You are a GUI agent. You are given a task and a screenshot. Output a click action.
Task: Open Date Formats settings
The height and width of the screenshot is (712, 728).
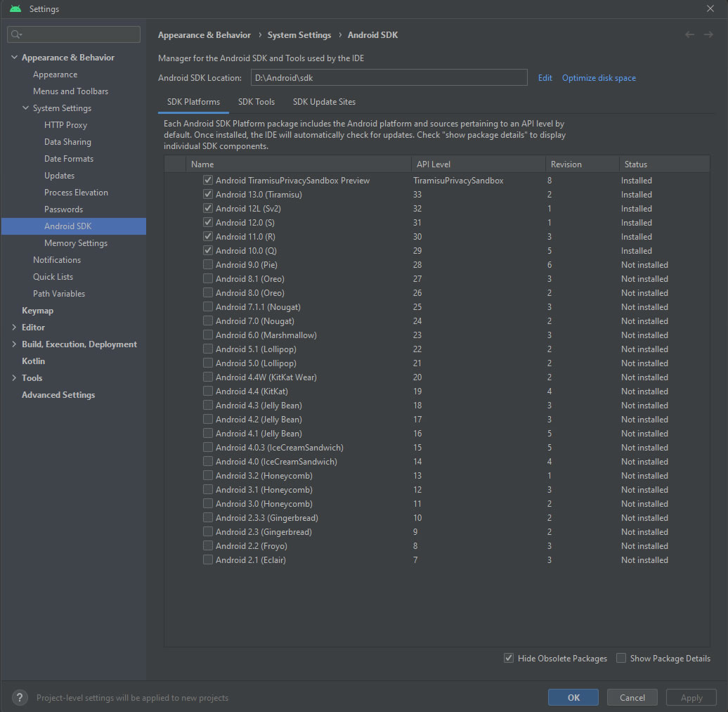(69, 158)
